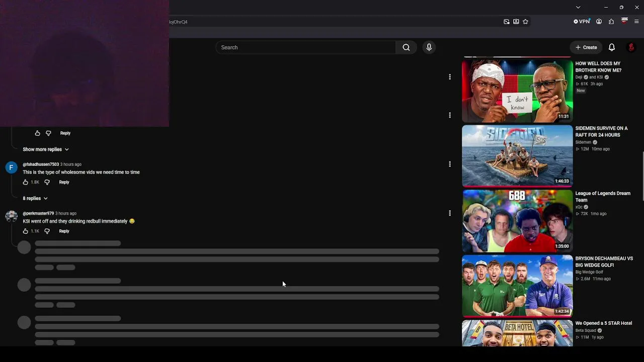Click title HOW WELL DOES MY BROTHER KNOW ME?
The width and height of the screenshot is (644, 362).
[x=598, y=67]
